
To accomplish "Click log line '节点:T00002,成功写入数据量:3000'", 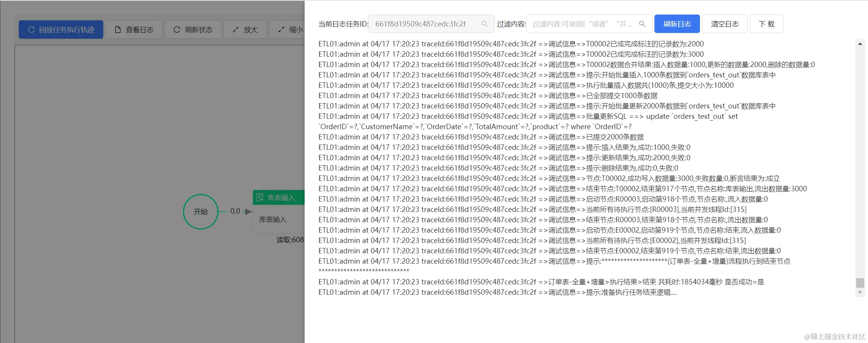I will point(549,178).
